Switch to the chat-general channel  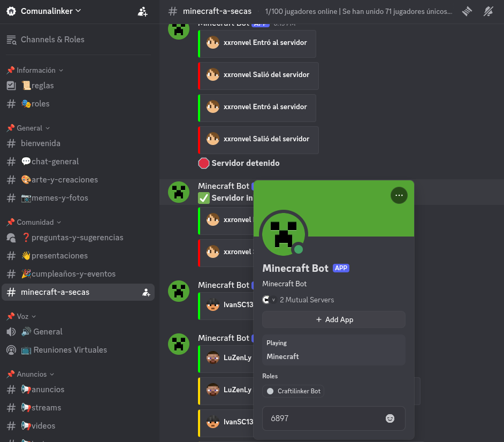coord(54,161)
